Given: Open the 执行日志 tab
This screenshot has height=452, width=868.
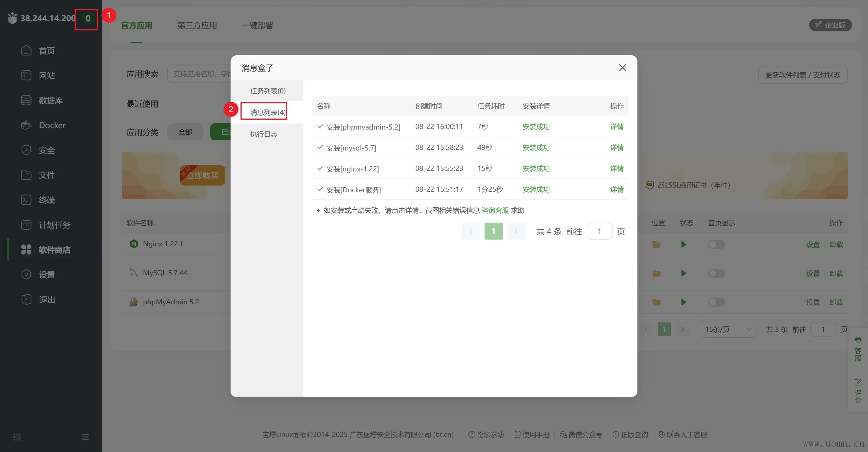Looking at the screenshot, I should (264, 134).
